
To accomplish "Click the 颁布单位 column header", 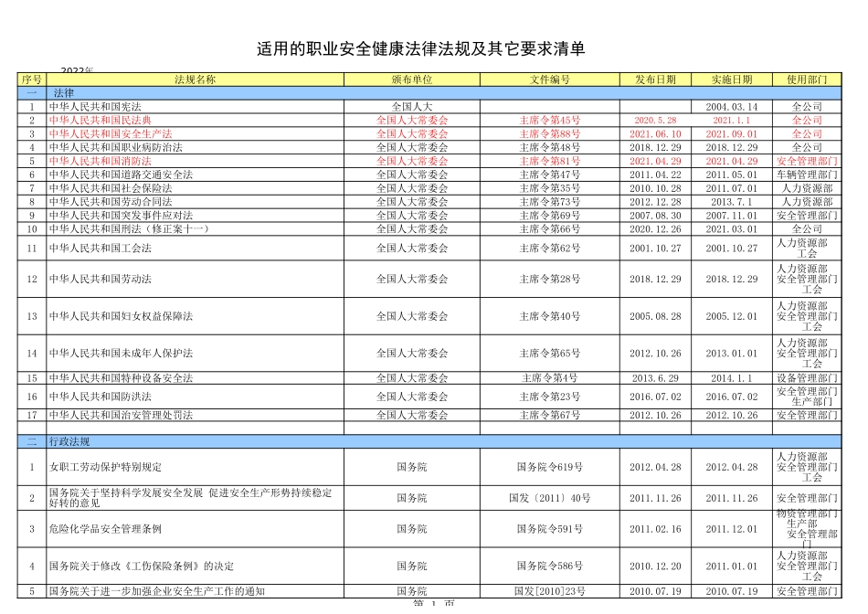I will pyautogui.click(x=410, y=79).
